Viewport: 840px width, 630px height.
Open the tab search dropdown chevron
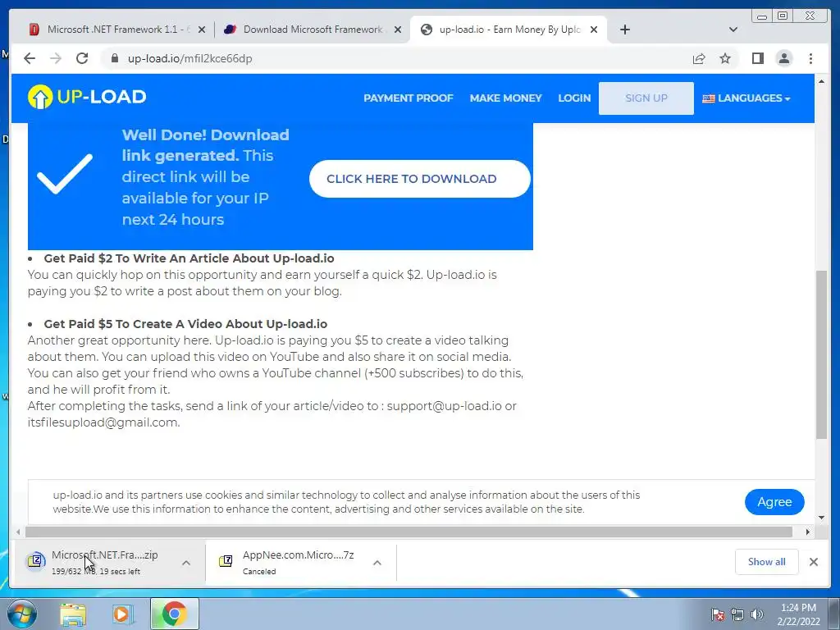click(x=733, y=30)
